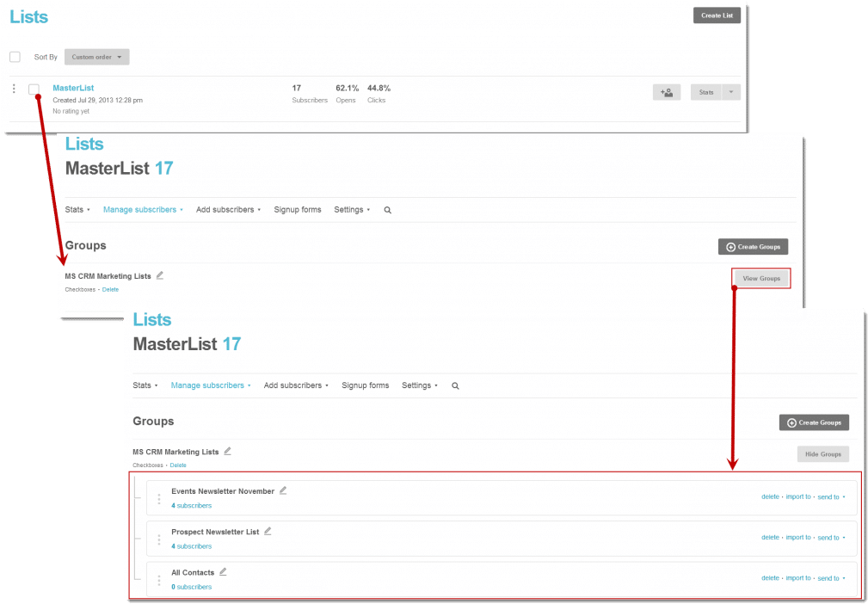Open send to menu for Events Newsletter November
This screenshot has width=868, height=604.
(x=830, y=497)
